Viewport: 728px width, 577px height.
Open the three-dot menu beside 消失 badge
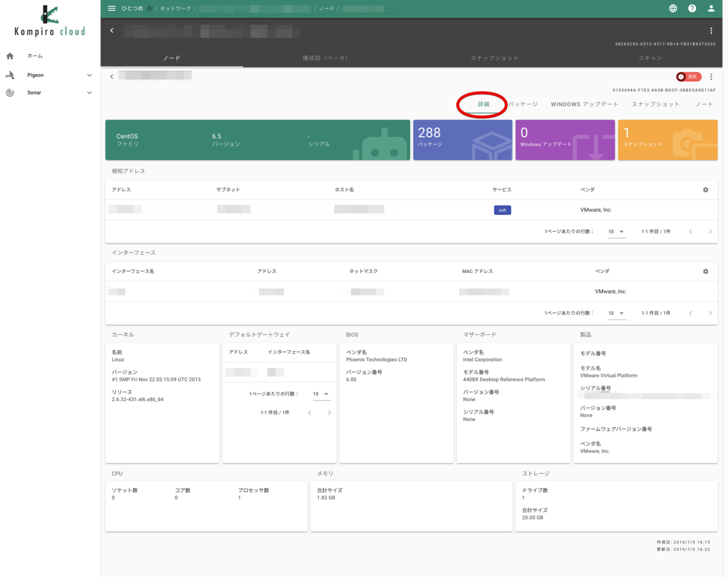coord(711,77)
